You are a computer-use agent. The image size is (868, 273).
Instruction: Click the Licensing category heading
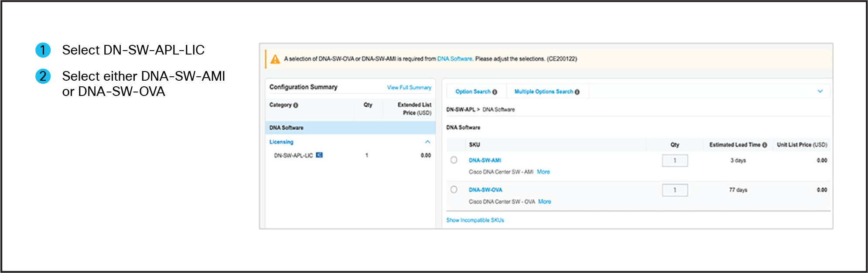pos(281,142)
